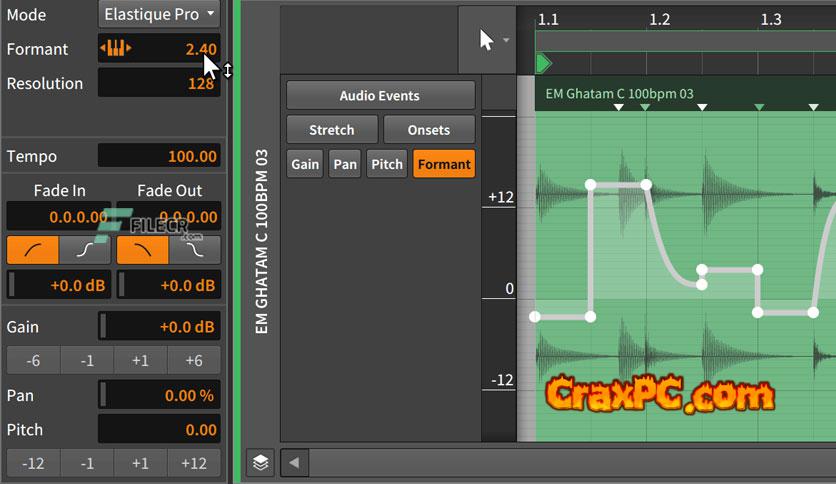Click the timeline ruler at 1.2
The width and height of the screenshot is (836, 484).
click(659, 20)
